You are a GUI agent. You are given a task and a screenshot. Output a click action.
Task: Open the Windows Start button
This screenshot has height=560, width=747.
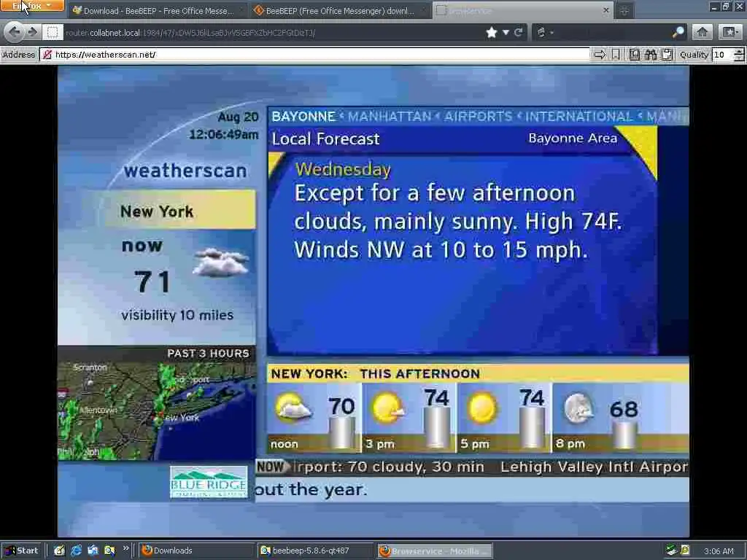22,551
